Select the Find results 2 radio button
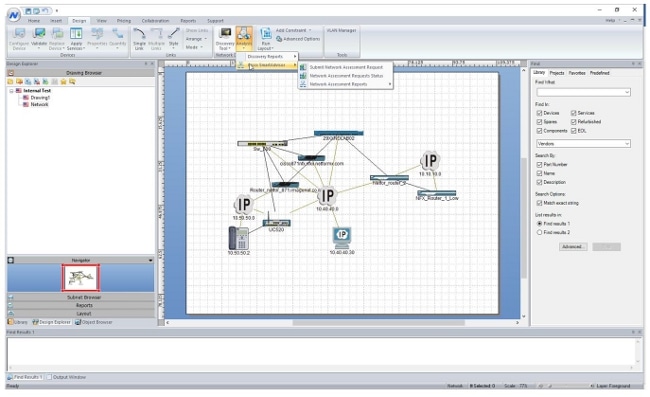 (x=539, y=232)
